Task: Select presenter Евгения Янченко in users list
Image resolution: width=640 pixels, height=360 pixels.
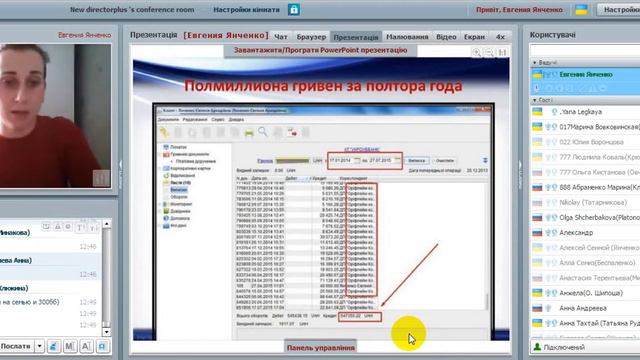Action: coord(585,74)
